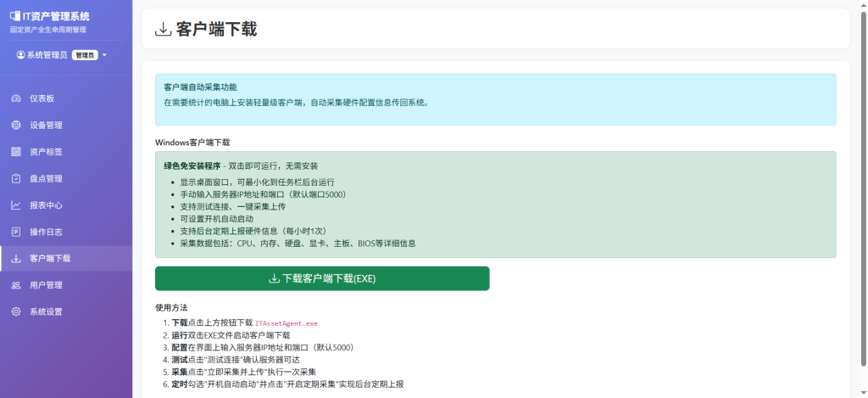Open the 用户管理 page
The width and height of the screenshot is (868, 398).
pos(66,285)
